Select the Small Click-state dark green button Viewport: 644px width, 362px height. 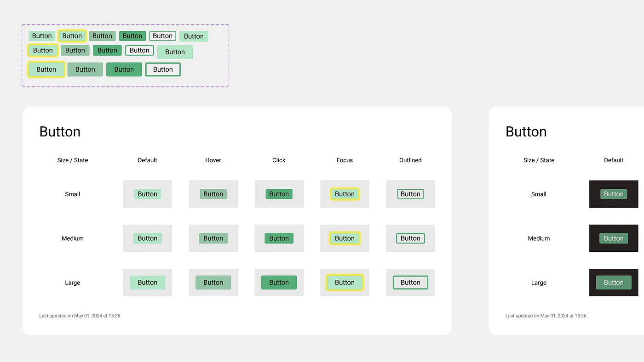279,194
